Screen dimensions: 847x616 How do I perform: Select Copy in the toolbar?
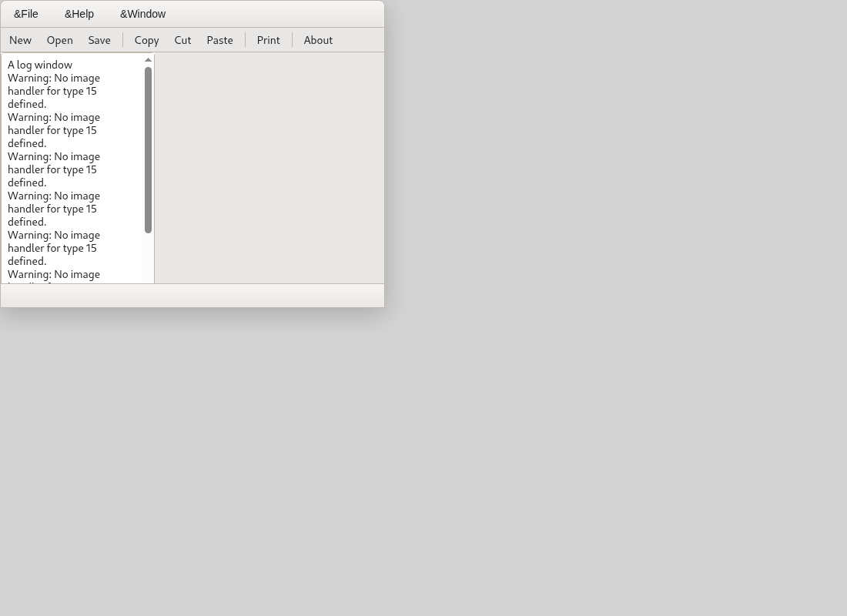pyautogui.click(x=146, y=40)
